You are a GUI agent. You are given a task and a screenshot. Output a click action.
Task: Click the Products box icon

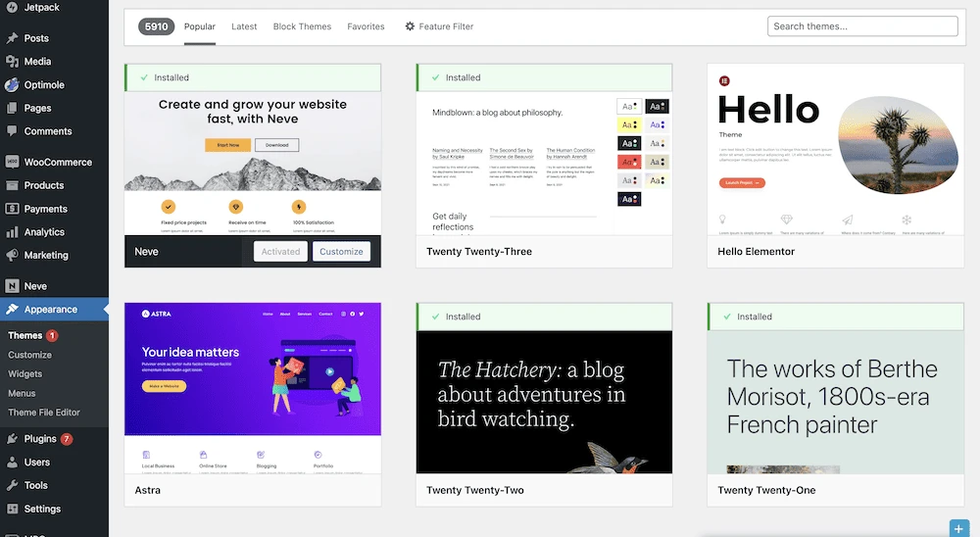pos(12,185)
